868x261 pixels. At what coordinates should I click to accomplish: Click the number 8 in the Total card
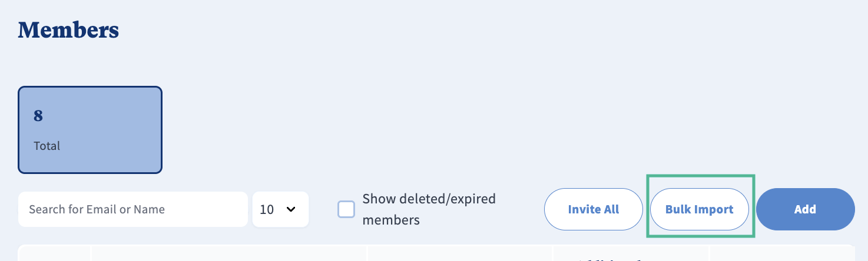click(38, 116)
